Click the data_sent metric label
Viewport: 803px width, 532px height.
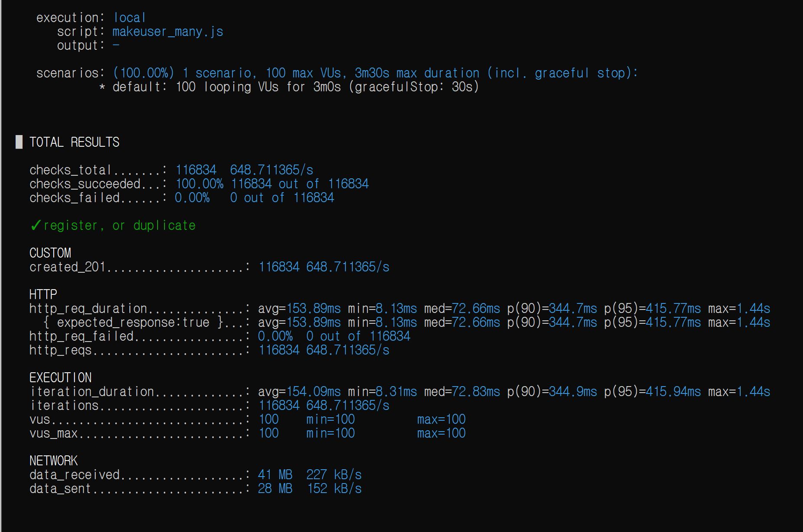60,489
